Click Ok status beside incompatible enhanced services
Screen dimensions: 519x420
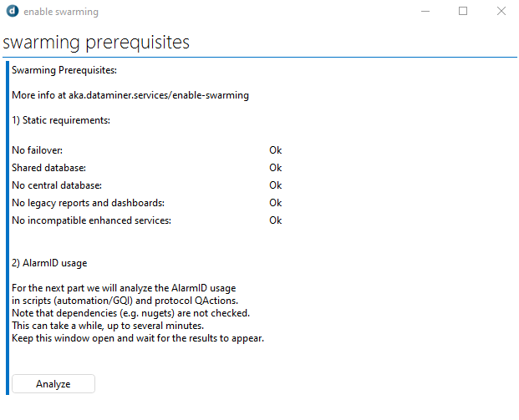(276, 220)
